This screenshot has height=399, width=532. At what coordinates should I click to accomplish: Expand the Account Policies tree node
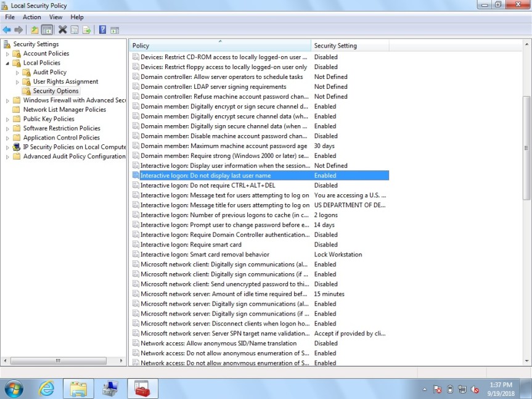[x=7, y=54]
